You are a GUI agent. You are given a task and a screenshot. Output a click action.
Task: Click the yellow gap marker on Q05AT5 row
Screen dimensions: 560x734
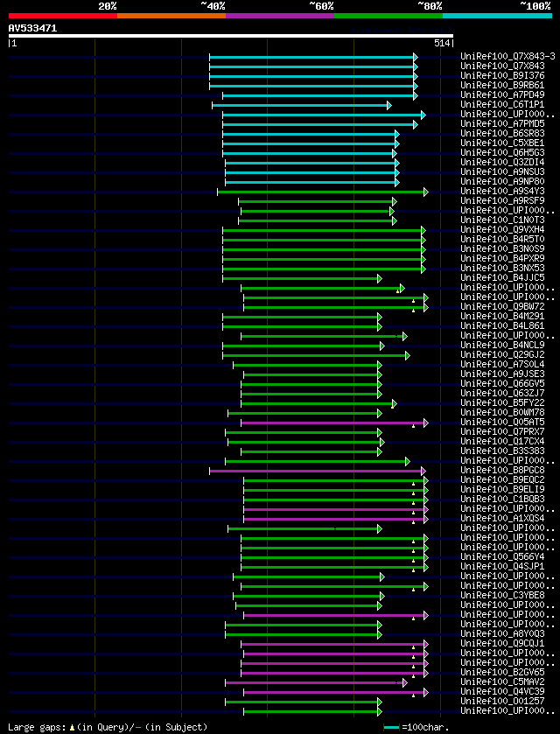click(414, 425)
